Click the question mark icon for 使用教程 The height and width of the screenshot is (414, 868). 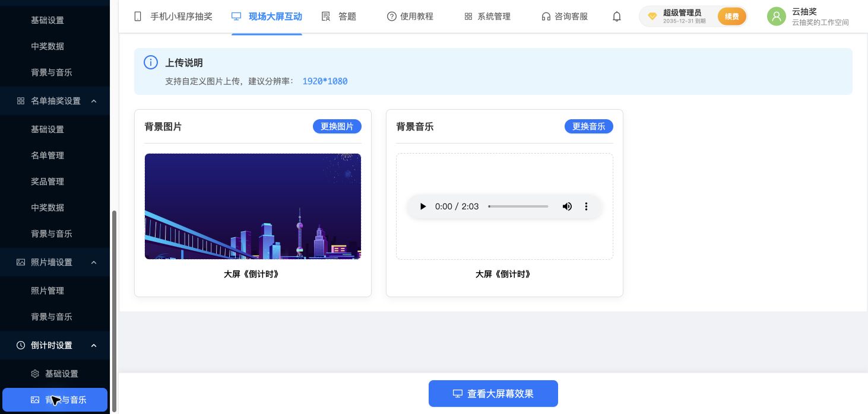tap(391, 17)
